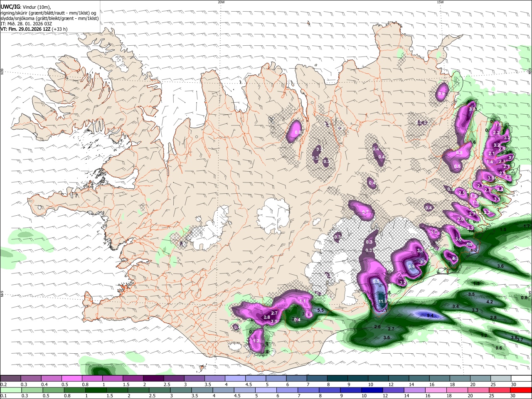The width and height of the screenshot is (532, 399).
Task: Click the 'rigning/skúrir' legend description line
Action: tap(48, 13)
